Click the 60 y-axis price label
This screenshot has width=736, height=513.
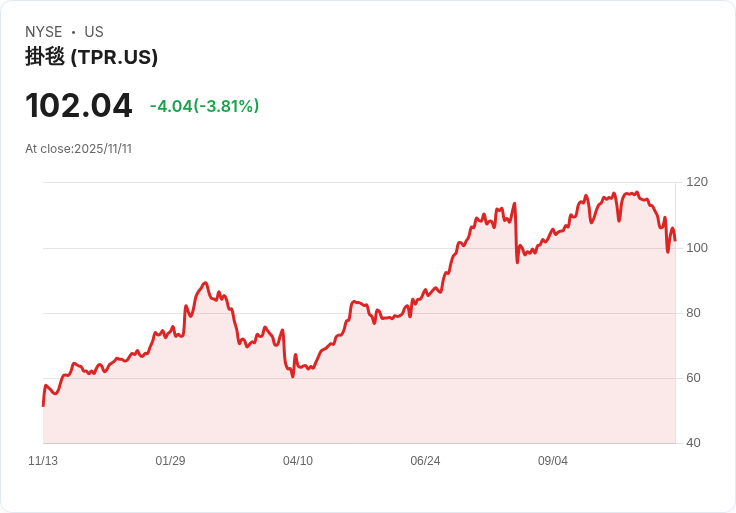[694, 378]
